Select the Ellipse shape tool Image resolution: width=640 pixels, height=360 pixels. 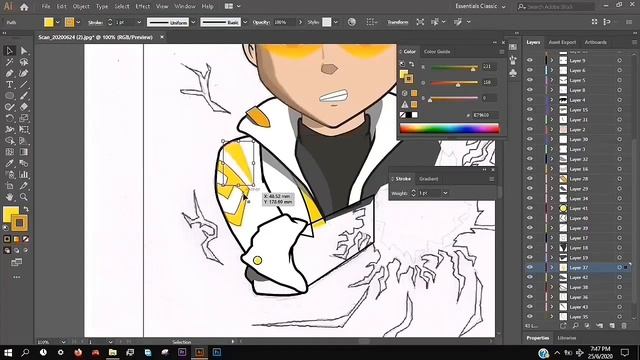[9, 96]
